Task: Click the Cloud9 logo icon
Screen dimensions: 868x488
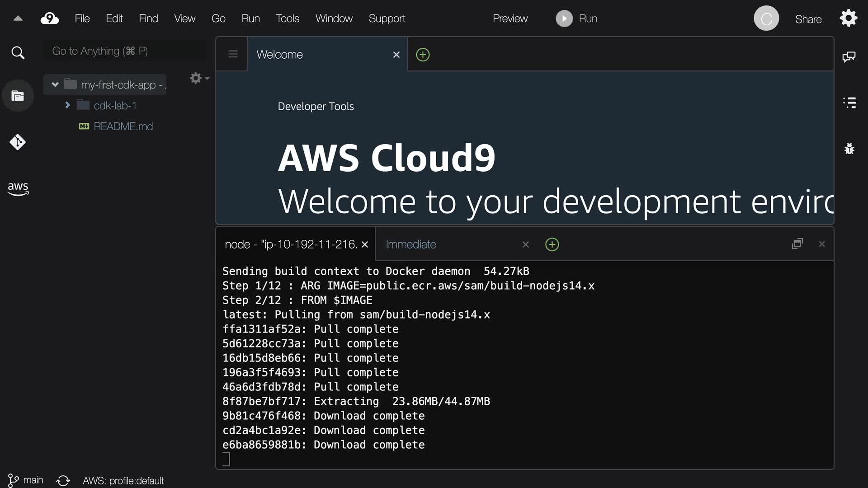Action: pyautogui.click(x=50, y=19)
